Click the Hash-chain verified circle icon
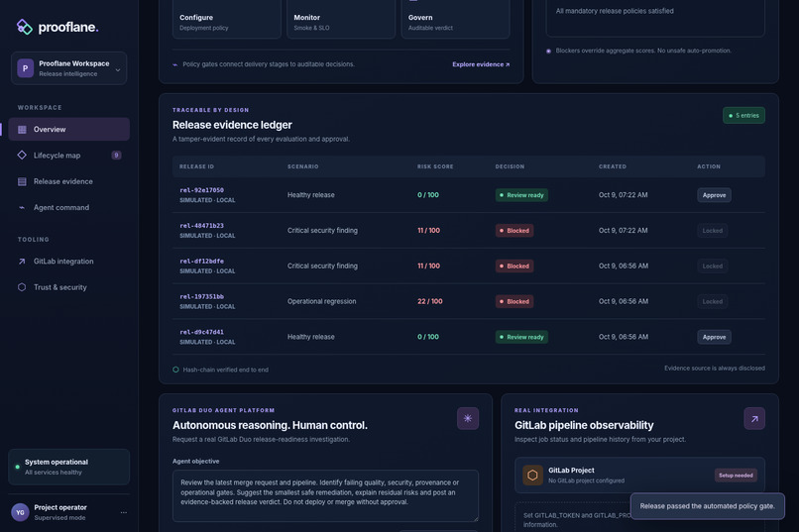The width and height of the screenshot is (799, 532). point(175,370)
